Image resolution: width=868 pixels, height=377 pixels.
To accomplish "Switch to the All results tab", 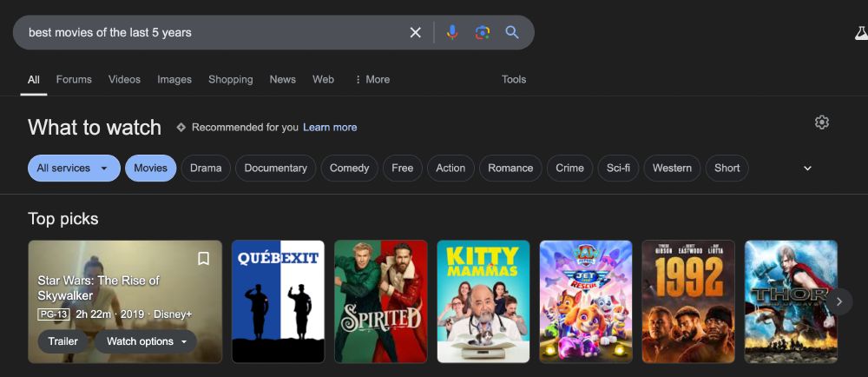I will 34,80.
